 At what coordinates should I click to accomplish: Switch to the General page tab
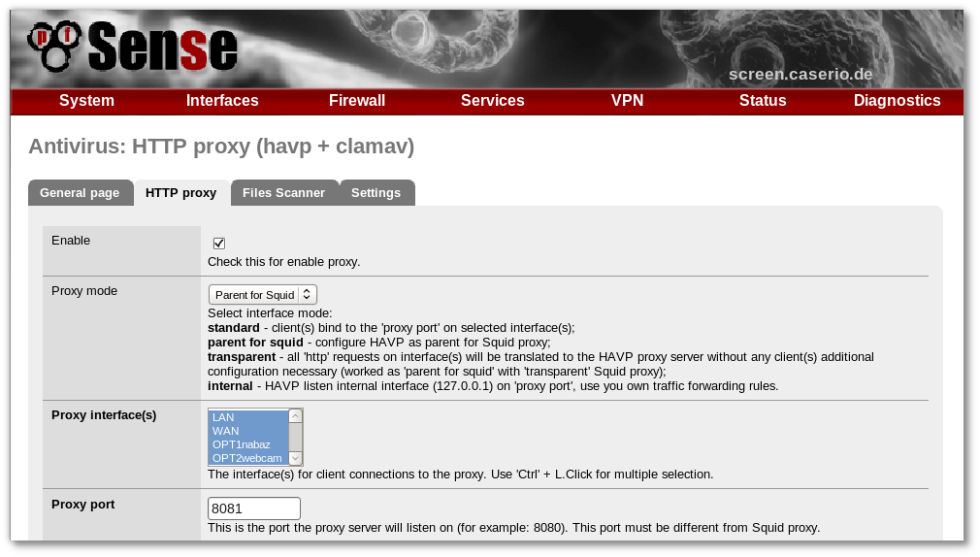click(80, 192)
